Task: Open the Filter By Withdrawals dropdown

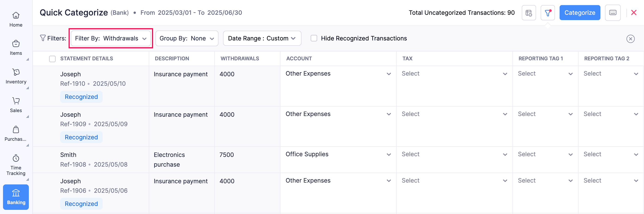Action: (110, 38)
